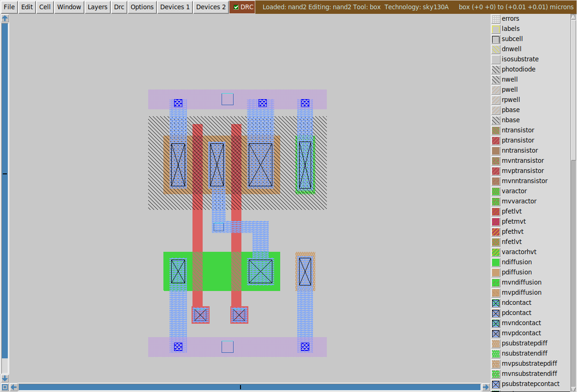Open the Edit menu
Screen dimensions: 577x392
(27, 7)
